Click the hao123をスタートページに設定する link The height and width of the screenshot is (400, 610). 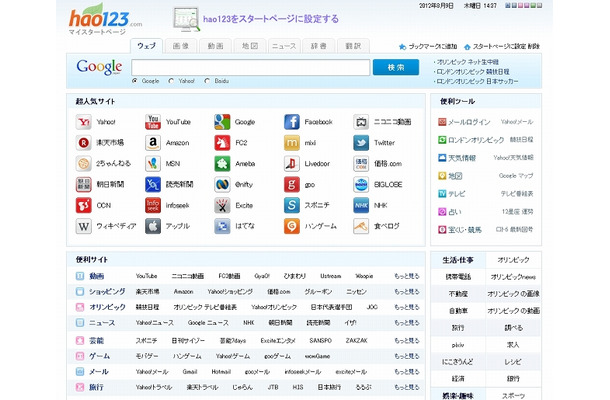coord(271,19)
